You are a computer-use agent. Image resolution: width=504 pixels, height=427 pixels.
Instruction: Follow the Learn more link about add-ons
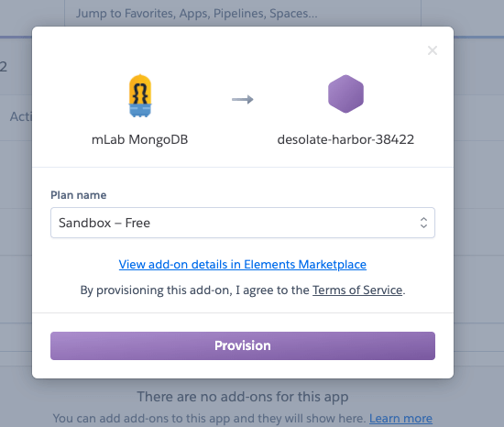tap(400, 419)
